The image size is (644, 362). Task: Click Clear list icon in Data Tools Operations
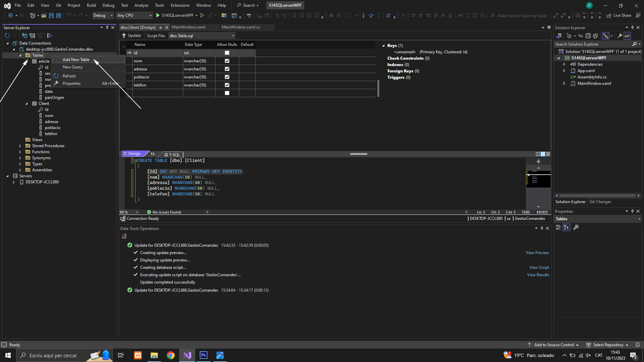tap(124, 236)
